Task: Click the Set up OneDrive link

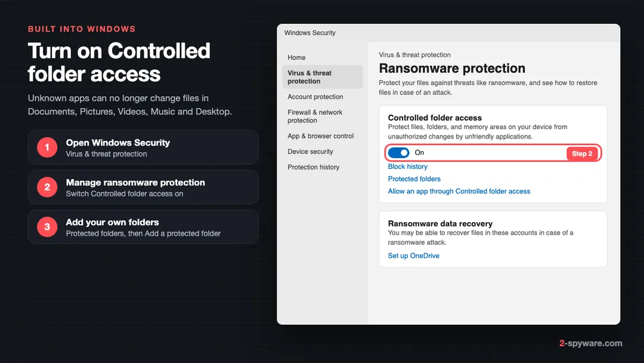Action: pyautogui.click(x=414, y=256)
